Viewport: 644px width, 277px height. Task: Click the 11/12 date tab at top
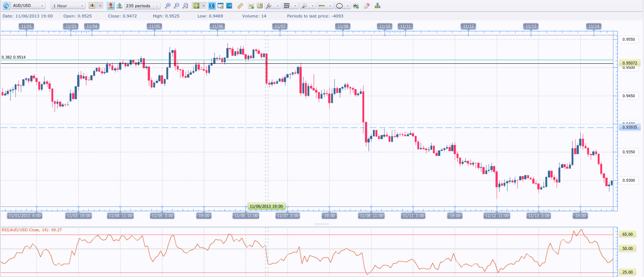point(468,26)
